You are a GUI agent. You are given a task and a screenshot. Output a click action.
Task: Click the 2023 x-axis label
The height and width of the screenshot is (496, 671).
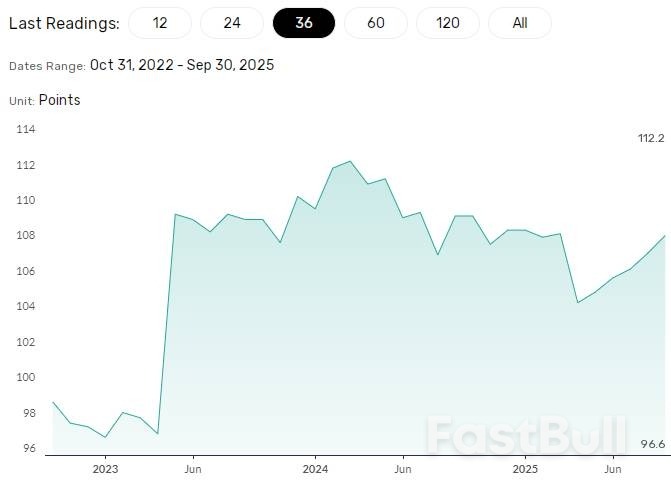tap(105, 468)
